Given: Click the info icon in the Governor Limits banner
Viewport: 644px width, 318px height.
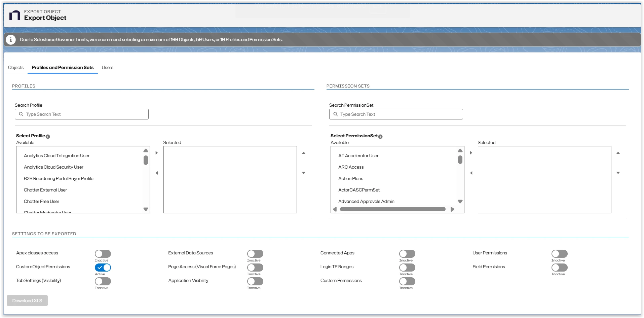Looking at the screenshot, I should tap(10, 39).
